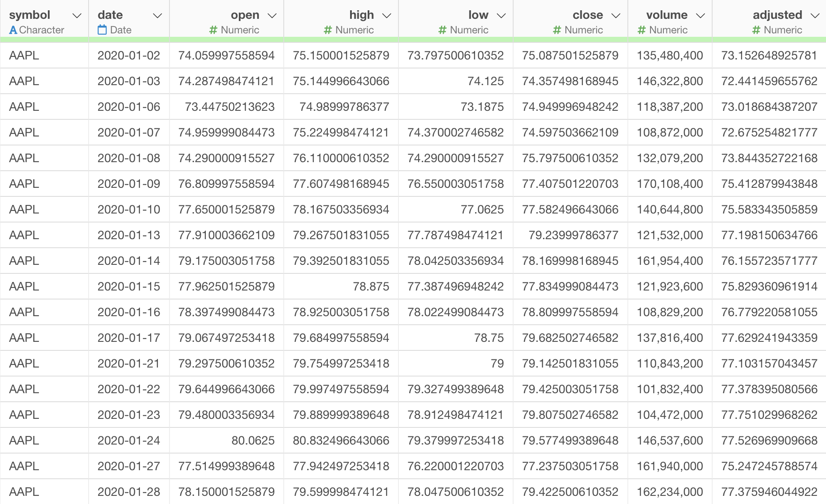Open the symbol column dropdown menu

(x=77, y=16)
